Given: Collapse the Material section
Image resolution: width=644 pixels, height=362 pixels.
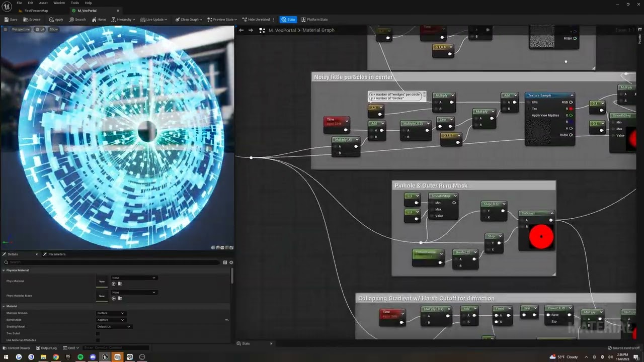Looking at the screenshot, I should [4, 306].
